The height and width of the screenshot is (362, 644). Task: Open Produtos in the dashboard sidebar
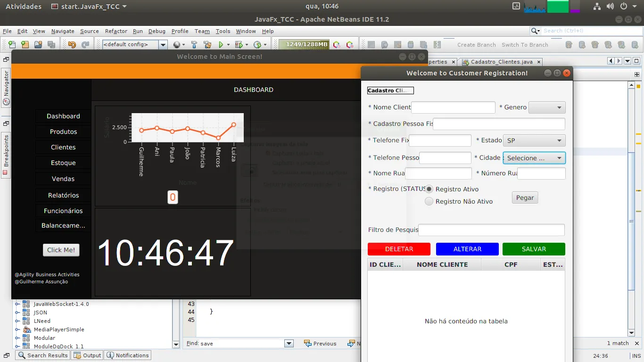click(63, 132)
